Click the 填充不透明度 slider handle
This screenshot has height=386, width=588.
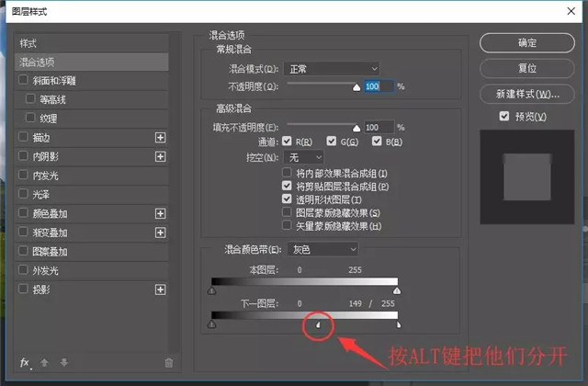click(x=356, y=129)
